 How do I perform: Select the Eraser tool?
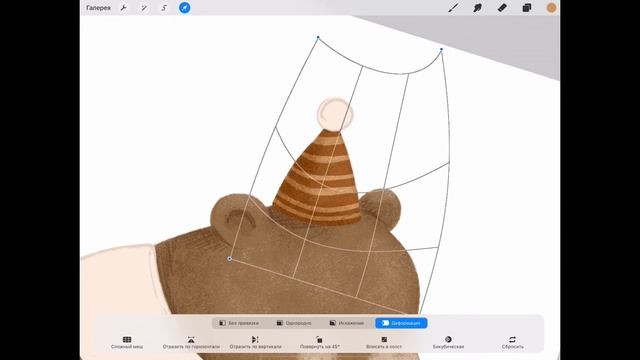(502, 8)
